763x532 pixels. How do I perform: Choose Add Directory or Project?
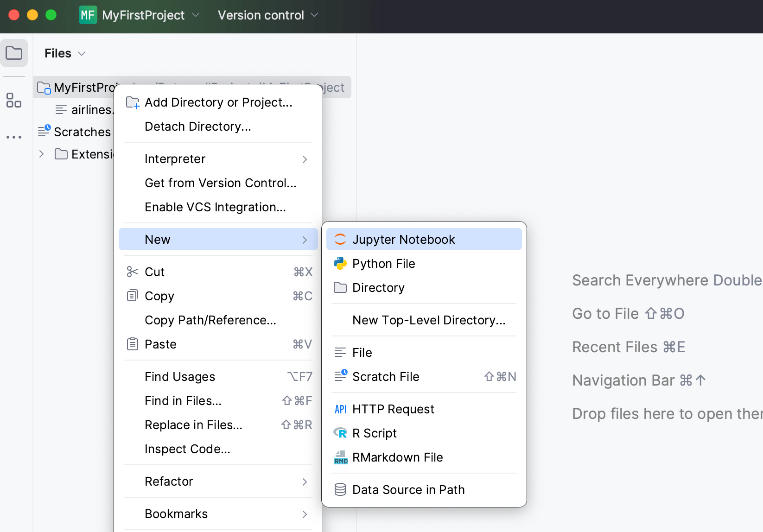tap(218, 102)
